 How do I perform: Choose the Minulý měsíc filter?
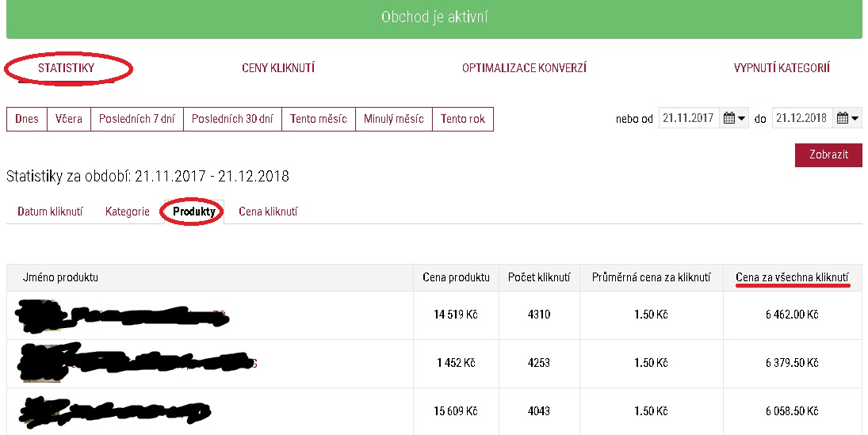(x=393, y=119)
